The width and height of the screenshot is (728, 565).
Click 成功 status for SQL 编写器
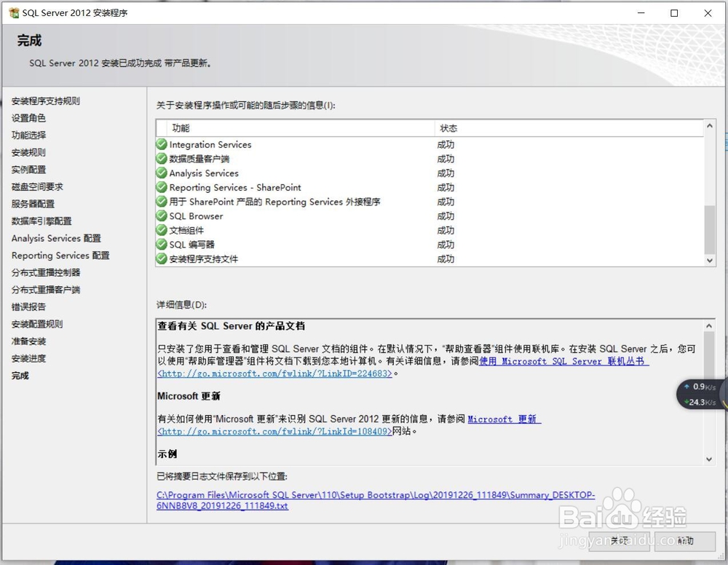(446, 245)
